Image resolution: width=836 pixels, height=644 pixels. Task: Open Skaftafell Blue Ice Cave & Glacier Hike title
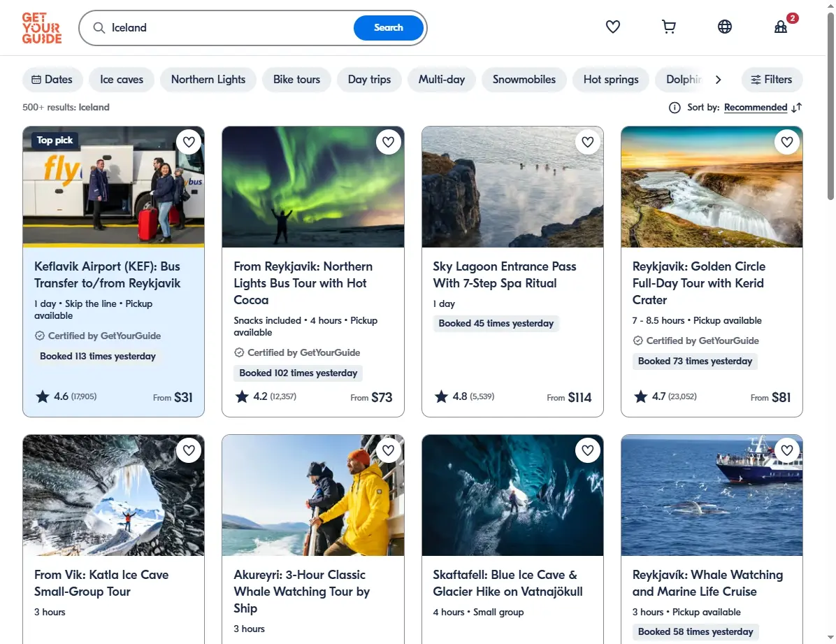click(x=507, y=583)
